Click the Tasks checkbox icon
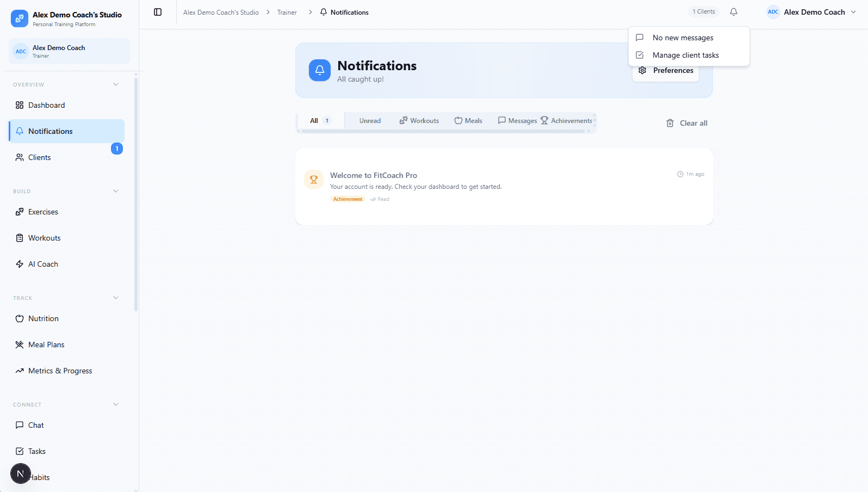Image resolution: width=868 pixels, height=492 pixels. point(20,451)
